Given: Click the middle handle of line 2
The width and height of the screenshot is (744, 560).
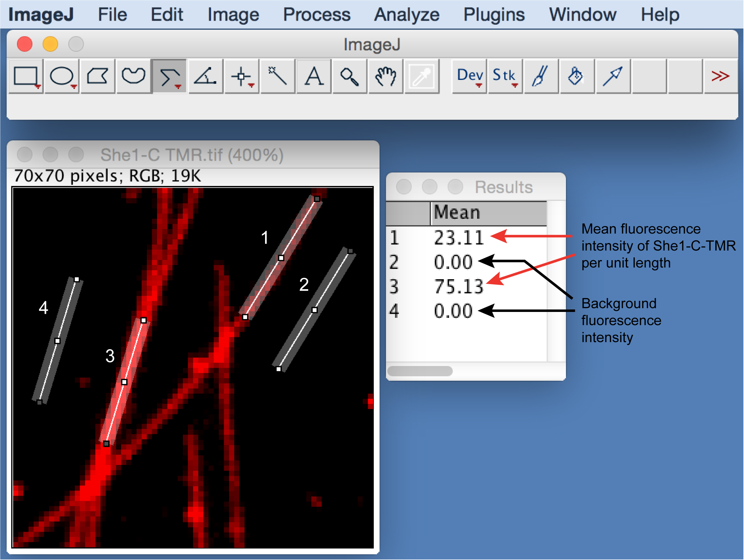Looking at the screenshot, I should point(314,310).
